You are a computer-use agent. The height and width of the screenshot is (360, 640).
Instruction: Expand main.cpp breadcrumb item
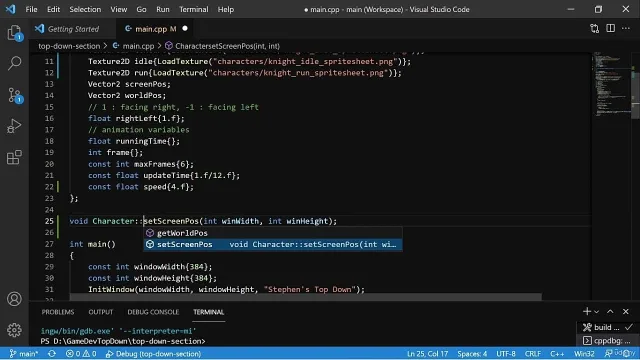point(133,46)
